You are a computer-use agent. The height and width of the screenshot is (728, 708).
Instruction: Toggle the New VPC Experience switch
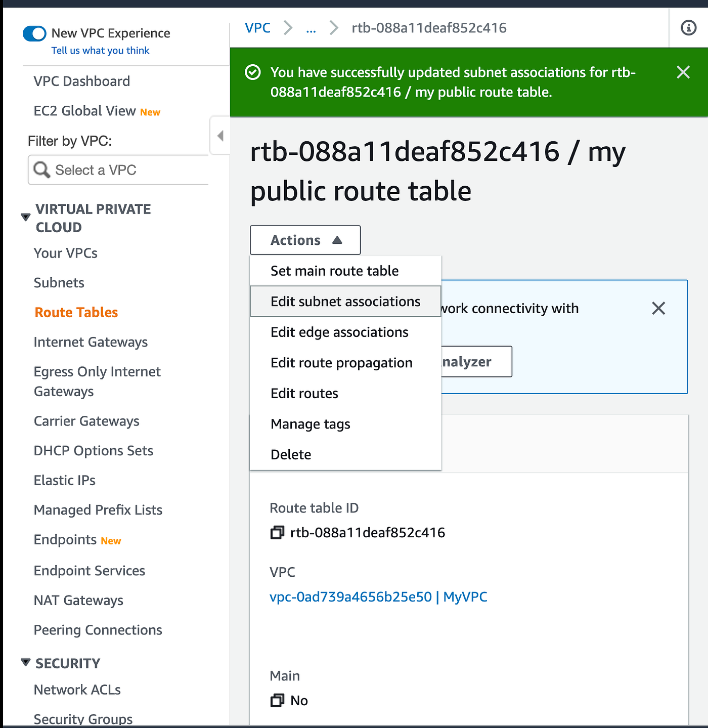pos(34,33)
